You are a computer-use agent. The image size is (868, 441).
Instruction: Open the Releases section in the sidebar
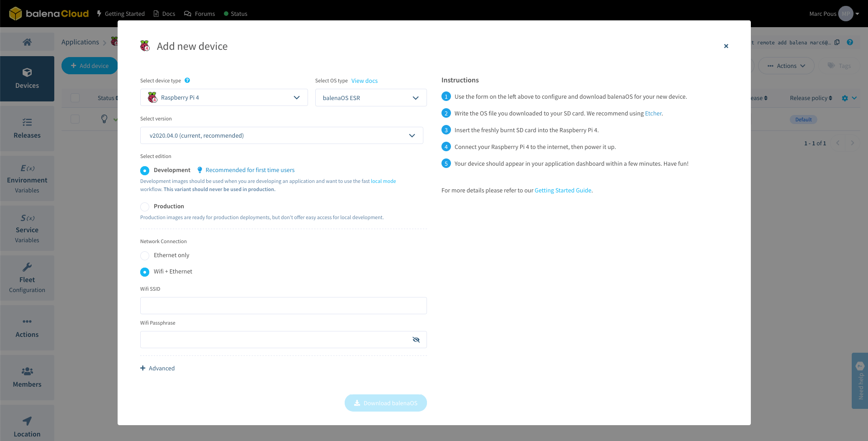(x=27, y=129)
